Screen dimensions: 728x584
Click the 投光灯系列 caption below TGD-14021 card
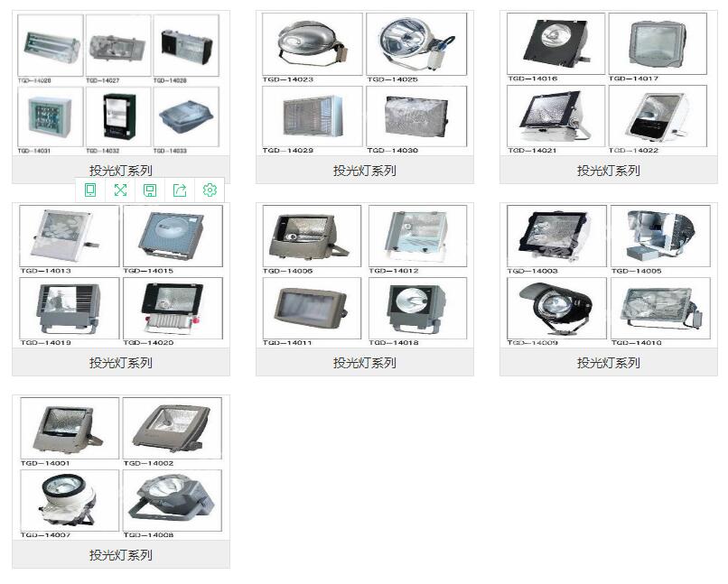(608, 171)
